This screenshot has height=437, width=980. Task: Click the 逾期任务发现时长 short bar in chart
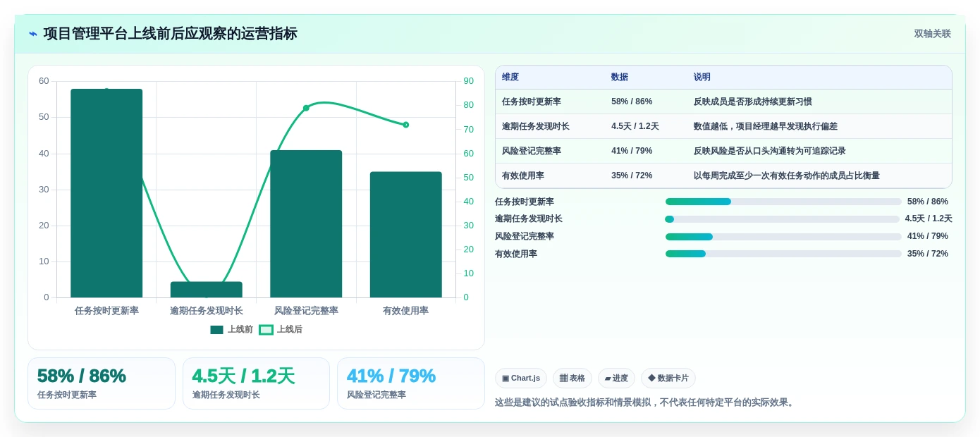[207, 290]
